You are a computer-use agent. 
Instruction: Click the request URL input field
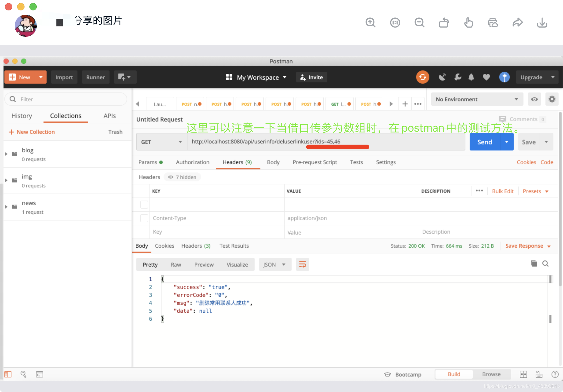tap(326, 142)
